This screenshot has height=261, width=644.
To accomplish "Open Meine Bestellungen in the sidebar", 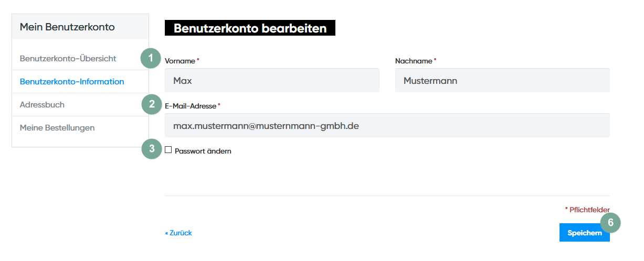I will point(57,127).
